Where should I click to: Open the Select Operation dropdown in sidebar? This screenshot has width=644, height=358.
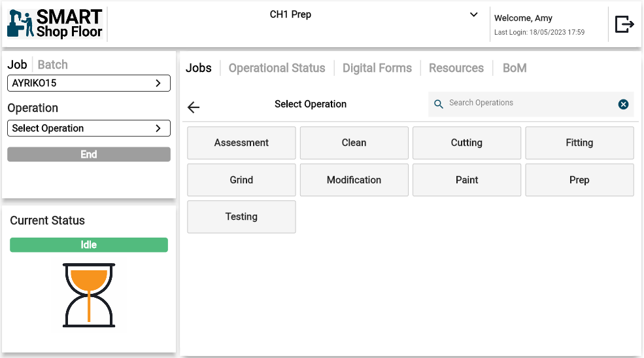[x=88, y=128]
